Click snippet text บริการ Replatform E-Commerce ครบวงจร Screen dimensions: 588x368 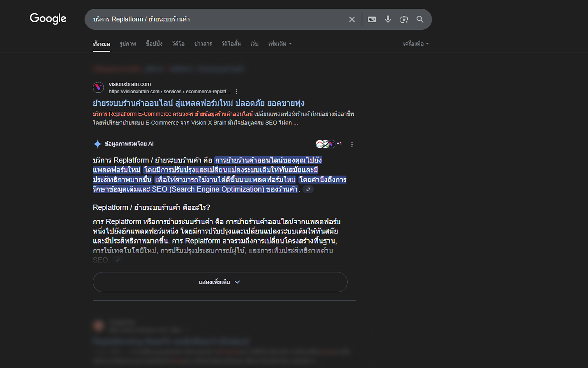(143, 114)
